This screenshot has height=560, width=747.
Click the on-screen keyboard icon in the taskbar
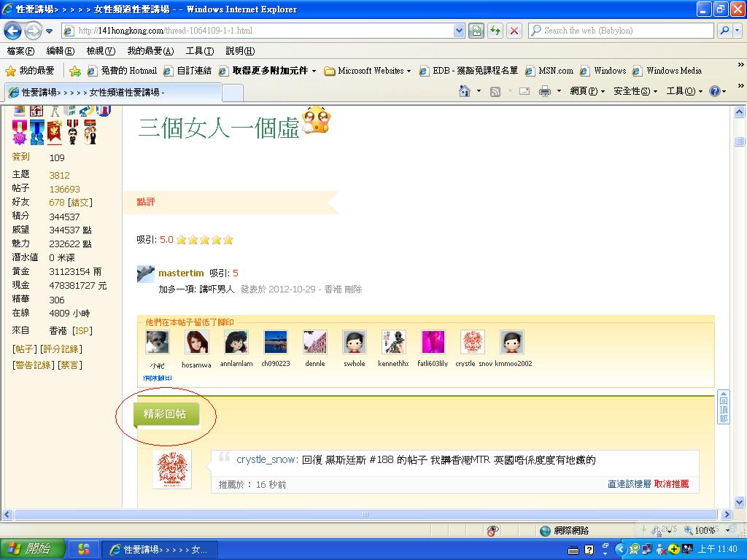pyautogui.click(x=573, y=550)
